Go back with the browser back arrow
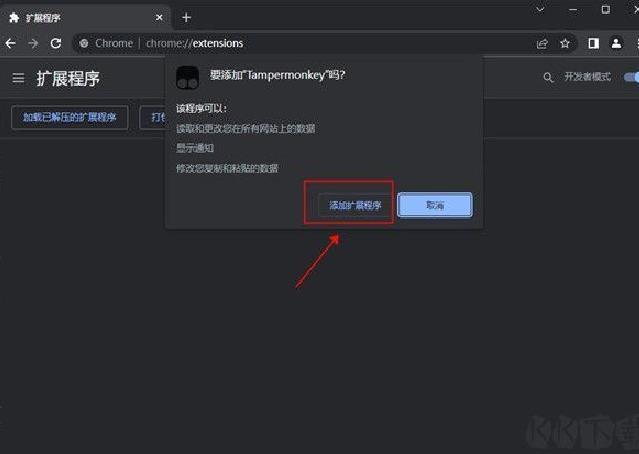This screenshot has height=454, width=639. click(11, 43)
